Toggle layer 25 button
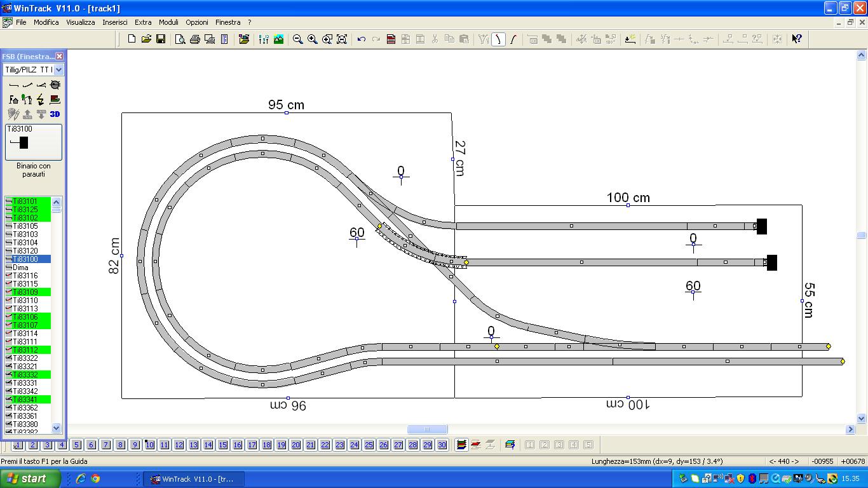 click(x=369, y=445)
